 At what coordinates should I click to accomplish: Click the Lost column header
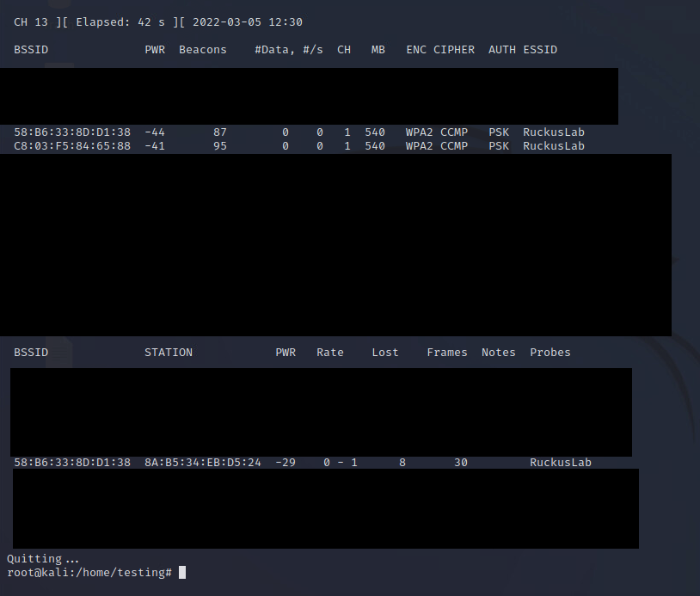[x=385, y=353]
